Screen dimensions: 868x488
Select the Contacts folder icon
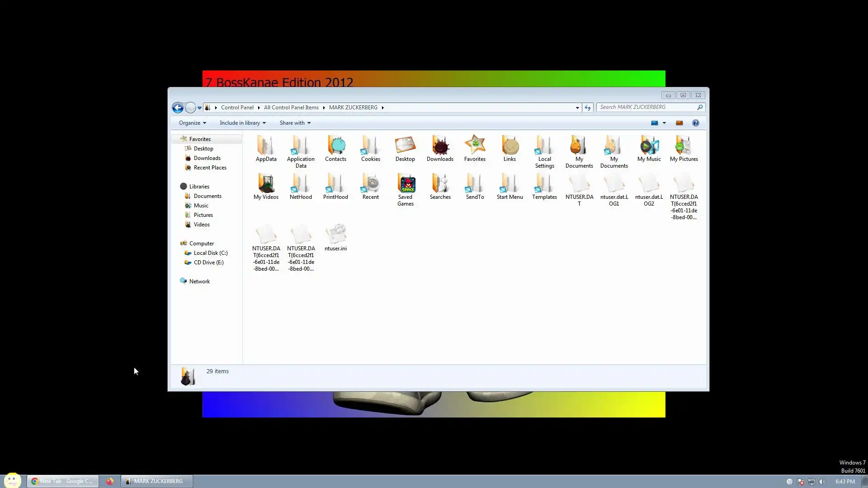[x=335, y=146]
